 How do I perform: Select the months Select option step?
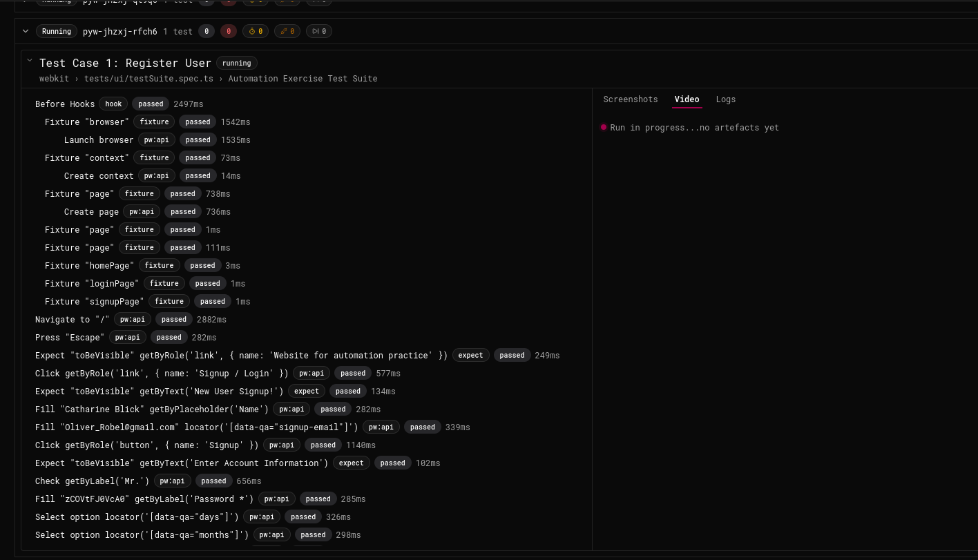pyautogui.click(x=198, y=535)
